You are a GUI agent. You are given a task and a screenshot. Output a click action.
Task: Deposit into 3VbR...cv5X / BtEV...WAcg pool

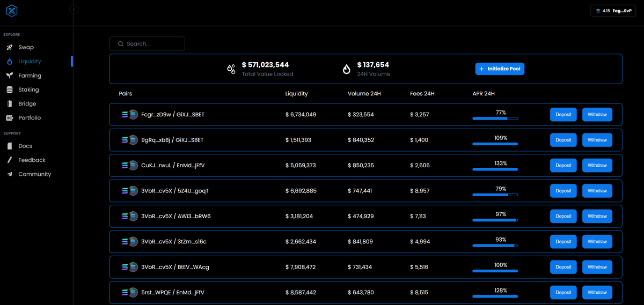[563, 267]
